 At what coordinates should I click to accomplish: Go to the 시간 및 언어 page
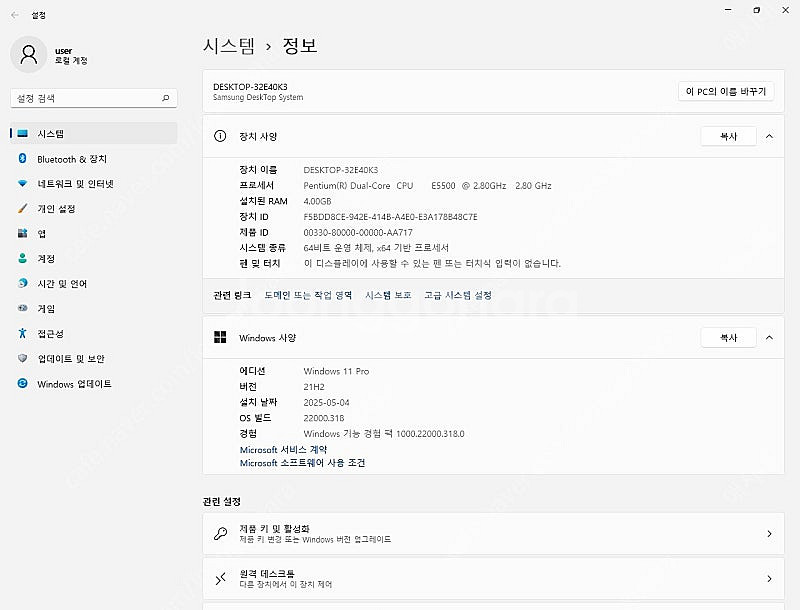click(93, 284)
